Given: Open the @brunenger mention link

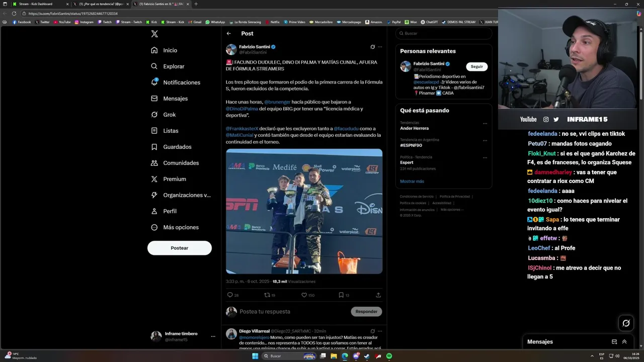Looking at the screenshot, I should (x=277, y=102).
